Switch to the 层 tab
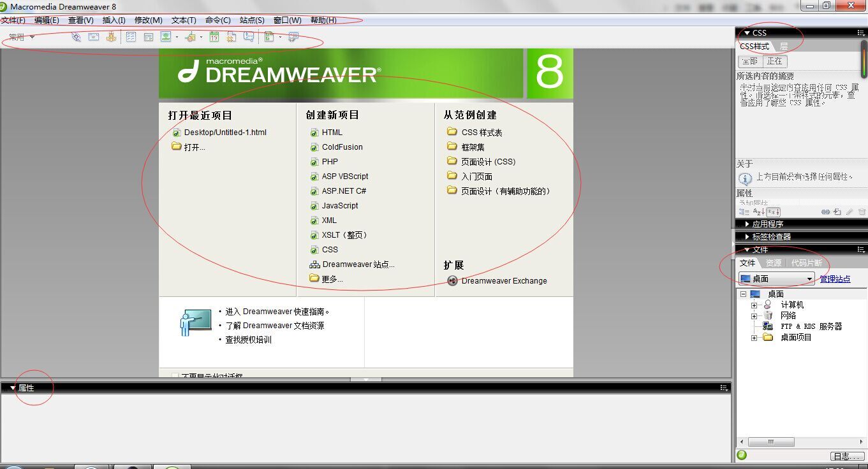 pos(784,47)
